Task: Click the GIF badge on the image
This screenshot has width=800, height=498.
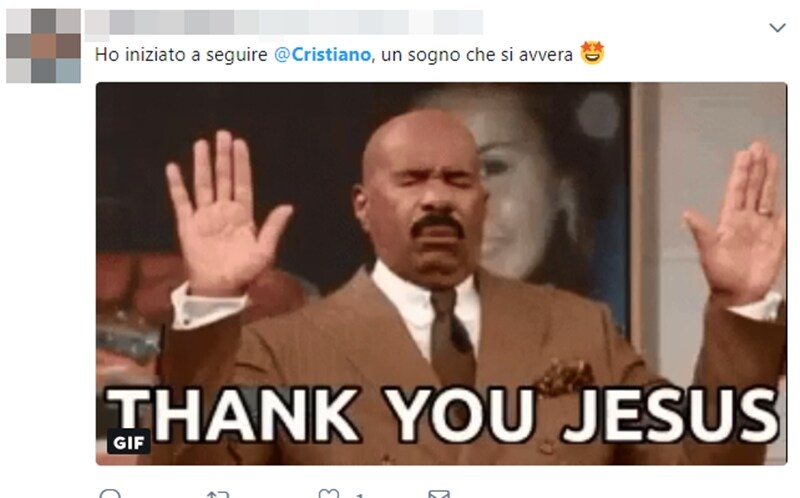Action: point(129,442)
